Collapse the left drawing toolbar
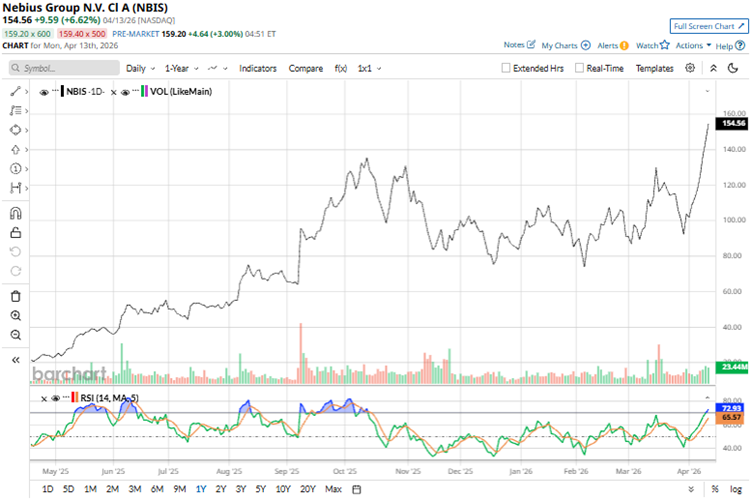Image resolution: width=752 pixels, height=500 pixels. tap(15, 360)
